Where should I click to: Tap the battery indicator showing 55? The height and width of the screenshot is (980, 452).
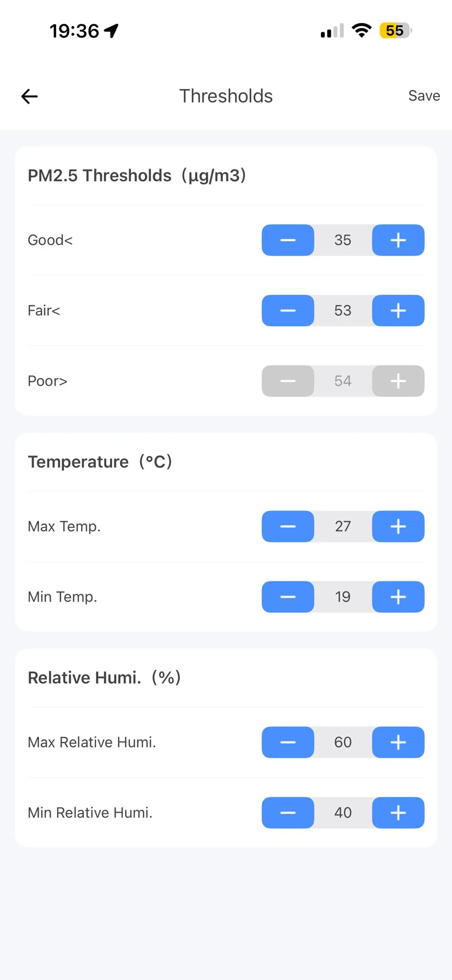pyautogui.click(x=395, y=31)
